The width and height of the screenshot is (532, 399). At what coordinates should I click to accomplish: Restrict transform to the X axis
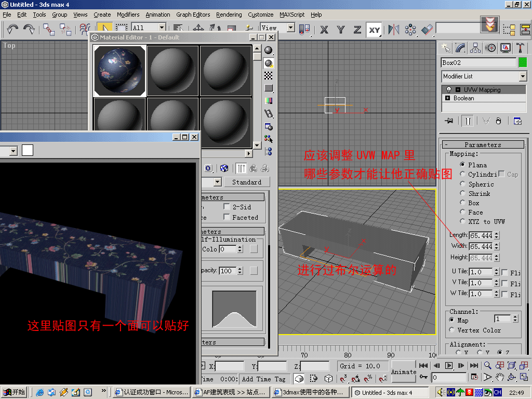coord(324,30)
